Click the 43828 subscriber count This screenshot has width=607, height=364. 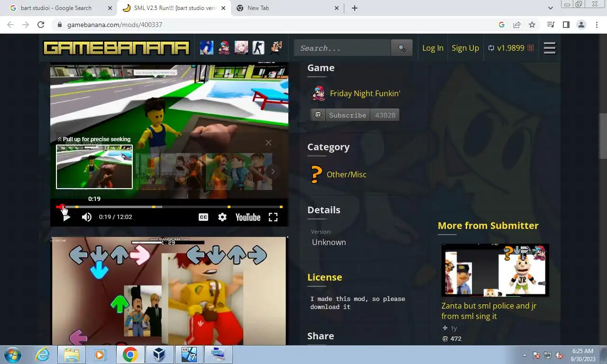pos(385,115)
